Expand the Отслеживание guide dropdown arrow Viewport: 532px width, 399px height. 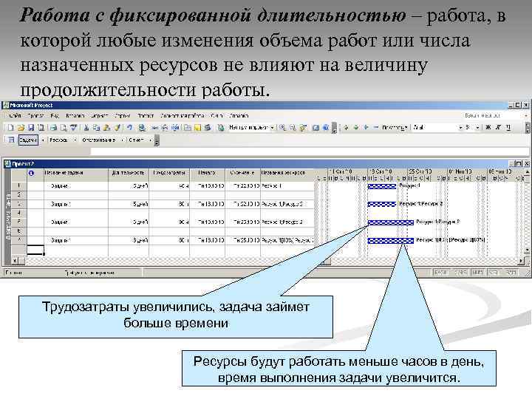coord(122,140)
